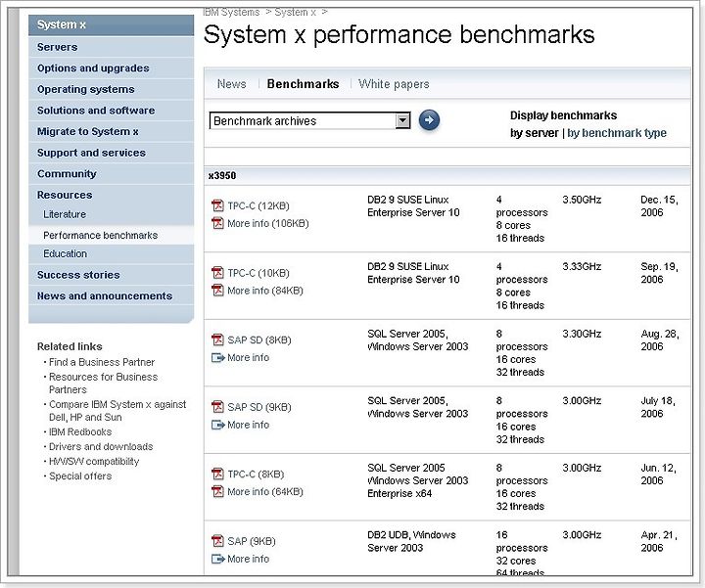Open SAP SD (8KB) document link

click(x=259, y=340)
